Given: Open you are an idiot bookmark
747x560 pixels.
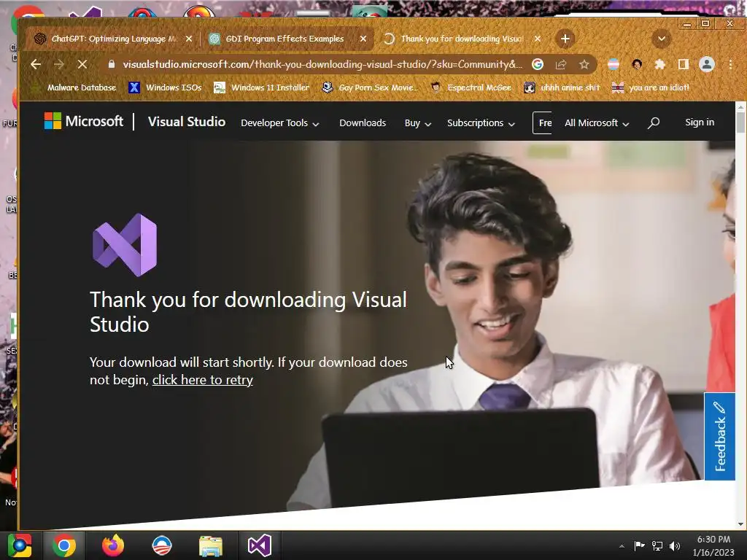Looking at the screenshot, I should coord(650,87).
